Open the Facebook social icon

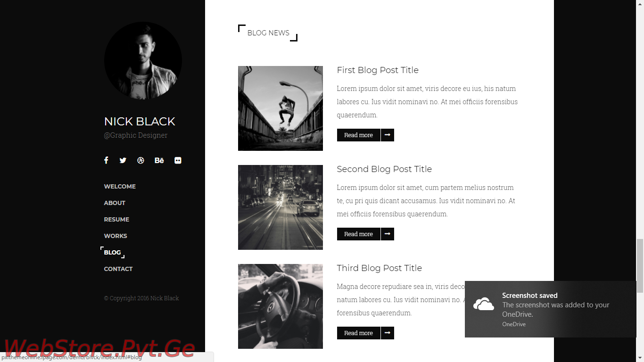coord(106,160)
